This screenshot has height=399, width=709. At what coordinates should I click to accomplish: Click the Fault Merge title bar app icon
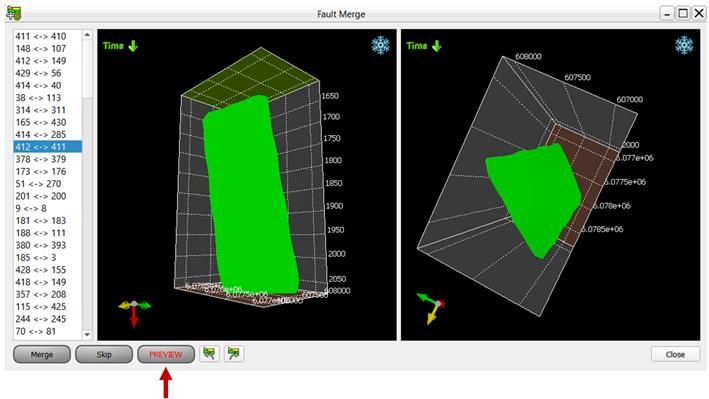coord(14,14)
